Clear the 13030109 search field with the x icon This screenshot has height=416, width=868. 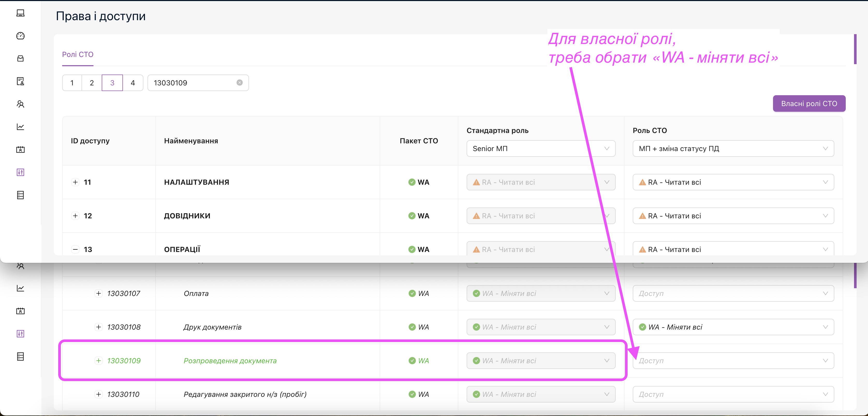click(x=239, y=83)
